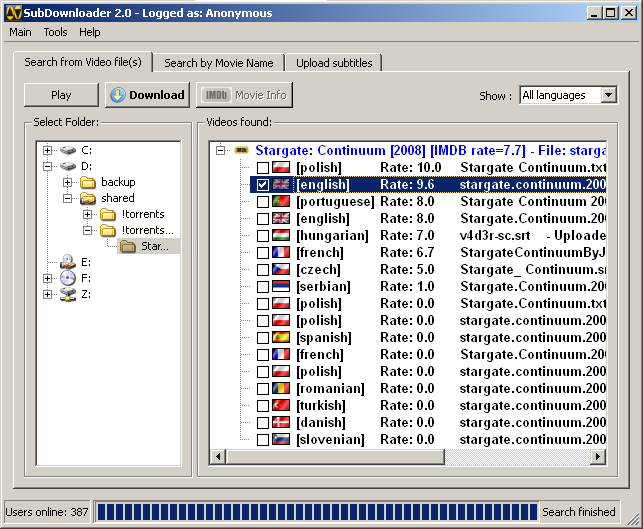
Task: Open the Main menu
Action: tap(20, 32)
